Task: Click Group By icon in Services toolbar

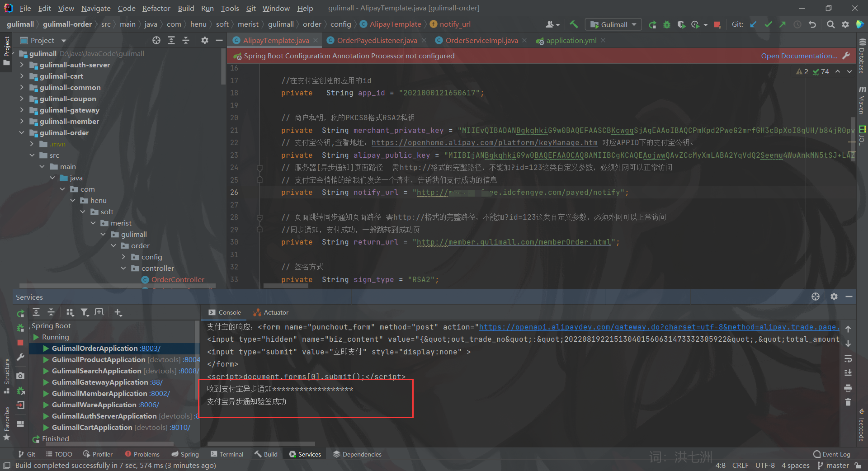Action: (70, 312)
